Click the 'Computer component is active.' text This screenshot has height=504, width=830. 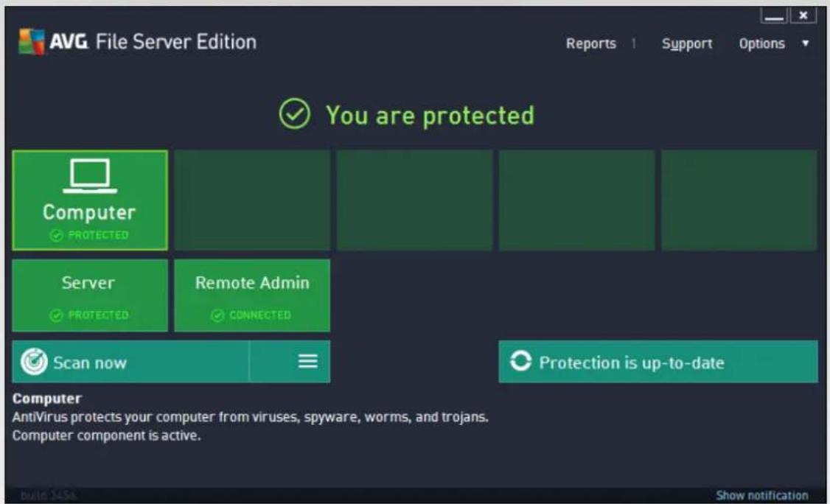click(x=106, y=435)
